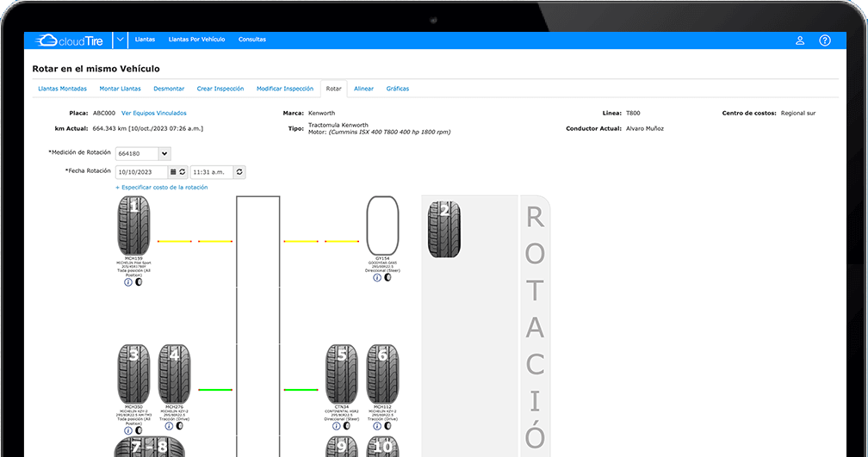Show info for tire MCH276
Screen dimensions: 868x457
[x=169, y=426]
